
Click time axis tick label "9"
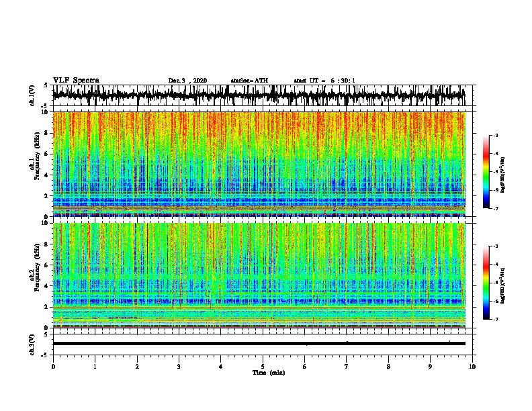pyautogui.click(x=430, y=366)
